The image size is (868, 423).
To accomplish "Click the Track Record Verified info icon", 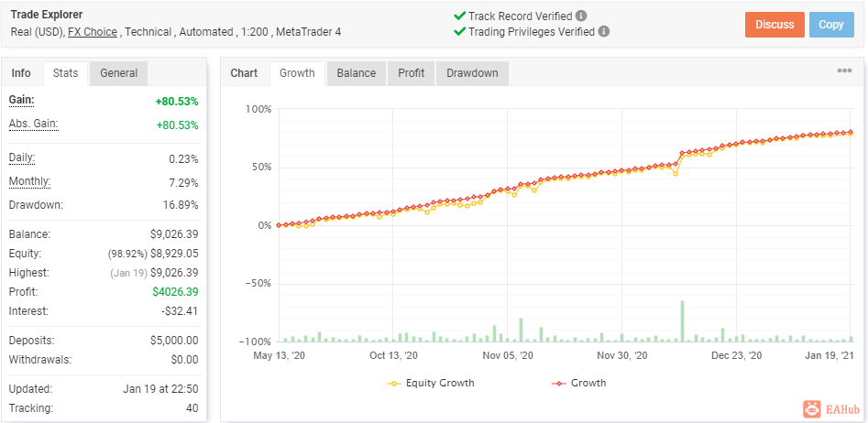I will [581, 16].
